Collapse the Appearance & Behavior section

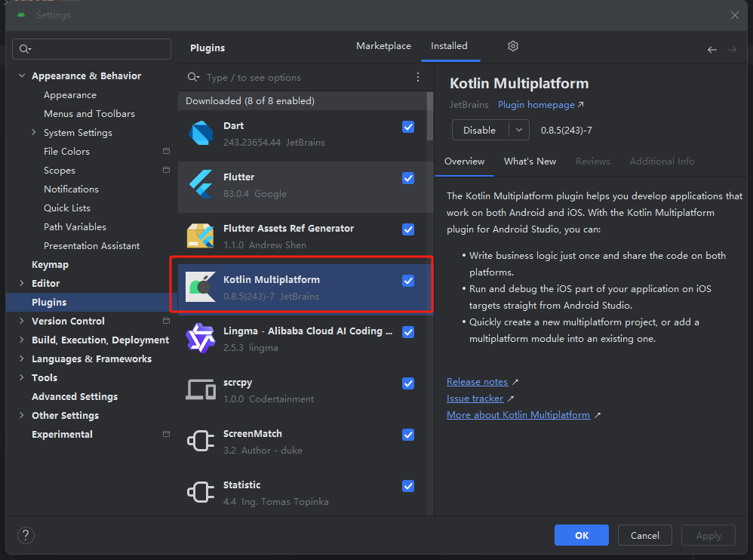click(22, 75)
